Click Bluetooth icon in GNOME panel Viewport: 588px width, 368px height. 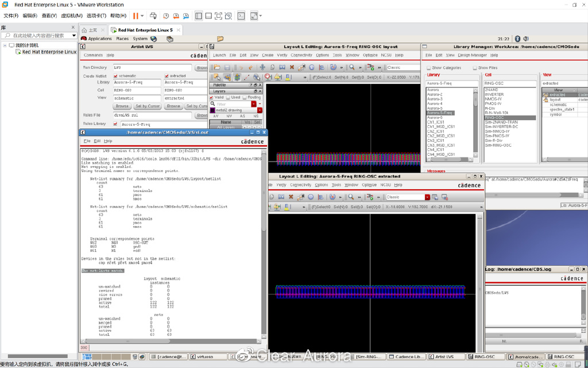tap(517, 39)
